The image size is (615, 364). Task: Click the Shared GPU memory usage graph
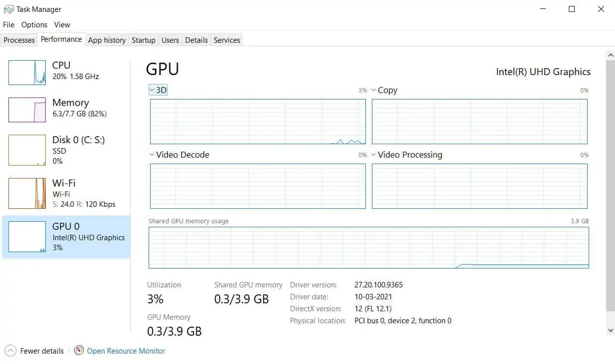[x=369, y=248]
